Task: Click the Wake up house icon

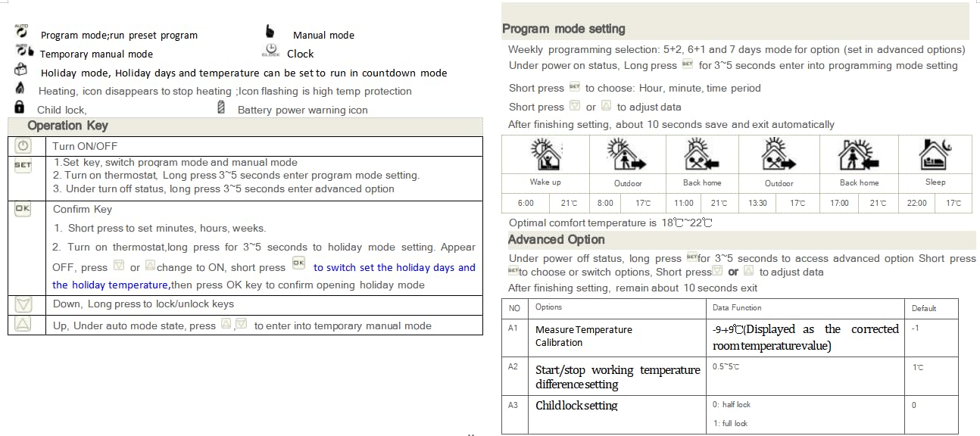Action: [x=545, y=155]
